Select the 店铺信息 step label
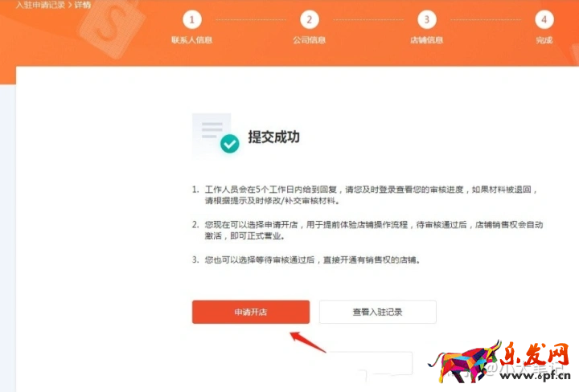The width and height of the screenshot is (579, 392). [426, 40]
